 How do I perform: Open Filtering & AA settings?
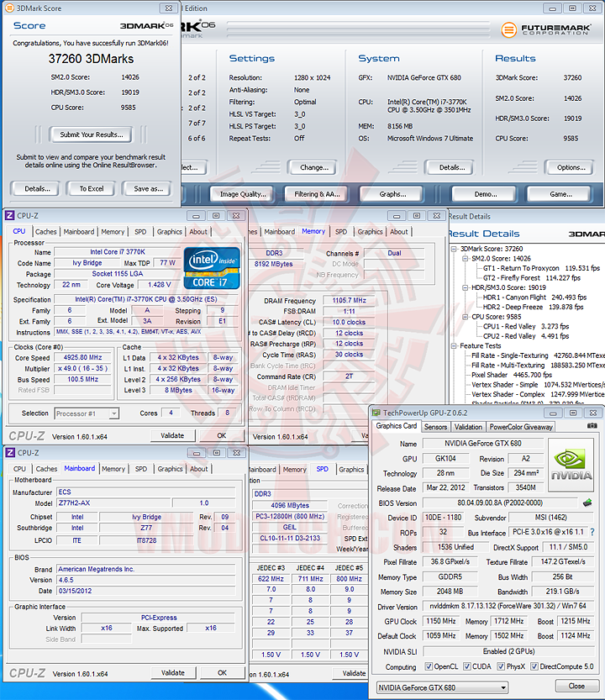tap(317, 194)
